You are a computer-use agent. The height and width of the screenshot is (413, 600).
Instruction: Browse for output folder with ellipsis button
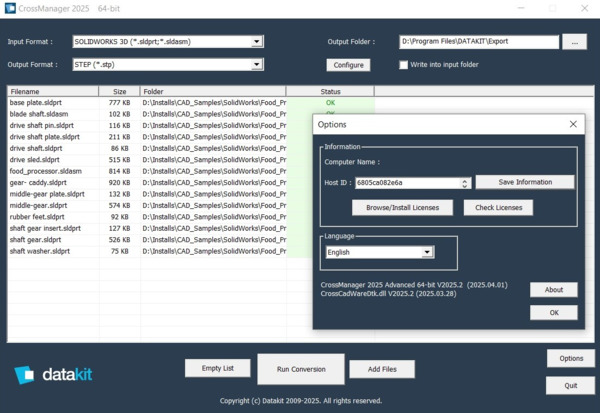pyautogui.click(x=574, y=42)
